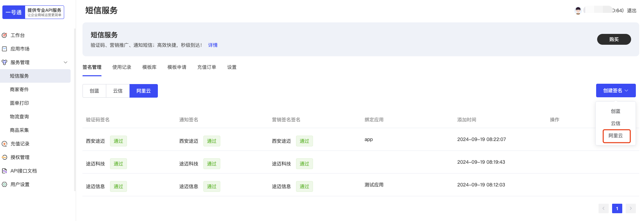Choose 阿里云 in create-signature dropdown
This screenshot has width=644, height=221.
click(x=617, y=136)
